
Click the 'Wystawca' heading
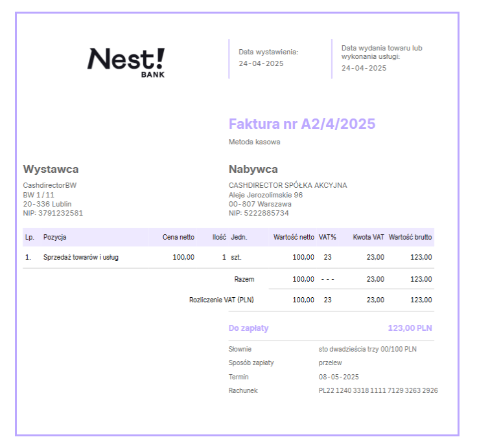coord(51,169)
